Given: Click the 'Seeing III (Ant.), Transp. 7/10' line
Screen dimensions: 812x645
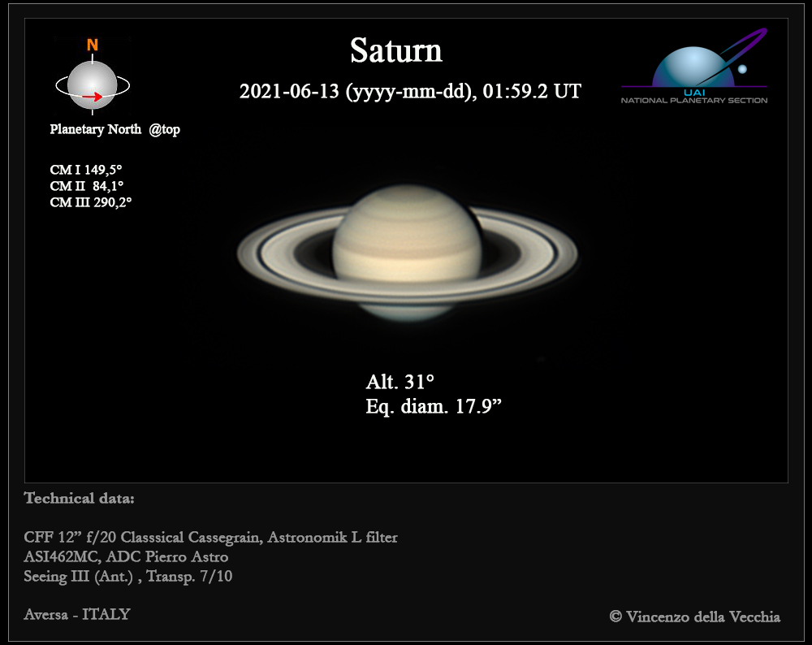Looking at the screenshot, I should tap(128, 576).
